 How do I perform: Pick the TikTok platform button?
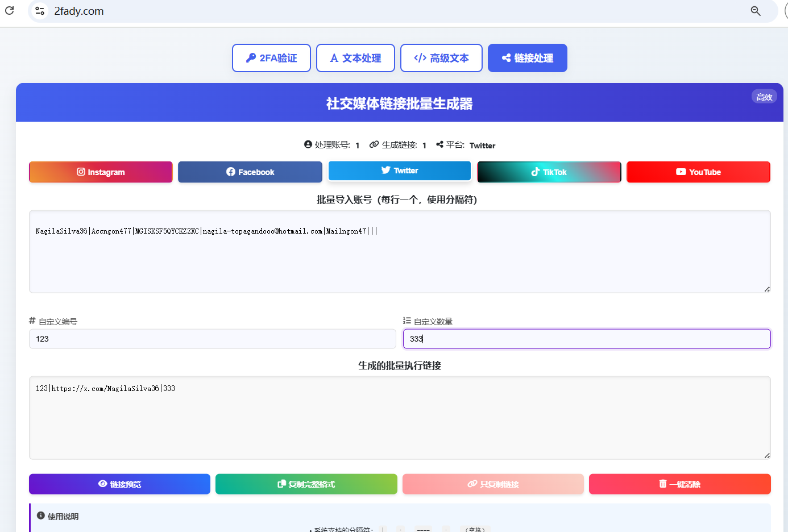click(549, 172)
